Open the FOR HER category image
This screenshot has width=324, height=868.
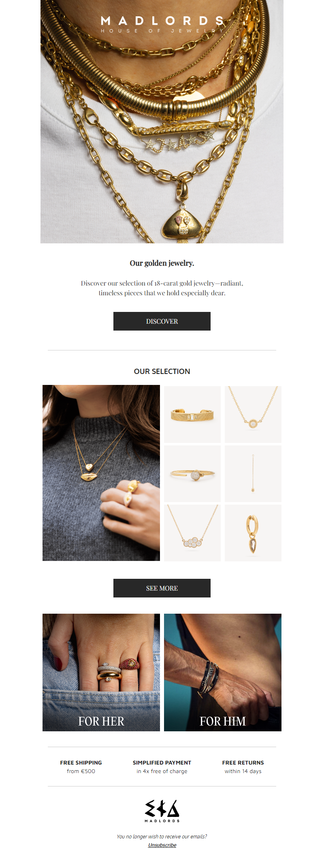(101, 672)
